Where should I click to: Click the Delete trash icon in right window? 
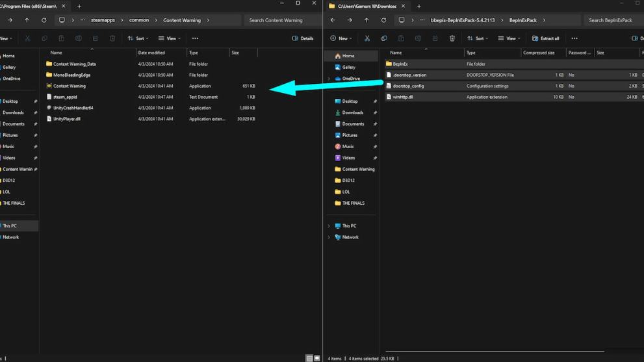click(x=452, y=38)
